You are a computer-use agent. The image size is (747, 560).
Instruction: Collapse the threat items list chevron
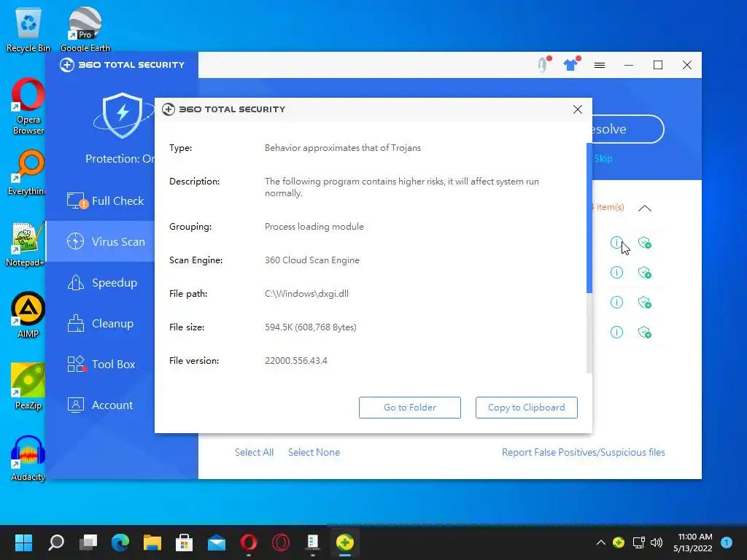[x=645, y=208]
